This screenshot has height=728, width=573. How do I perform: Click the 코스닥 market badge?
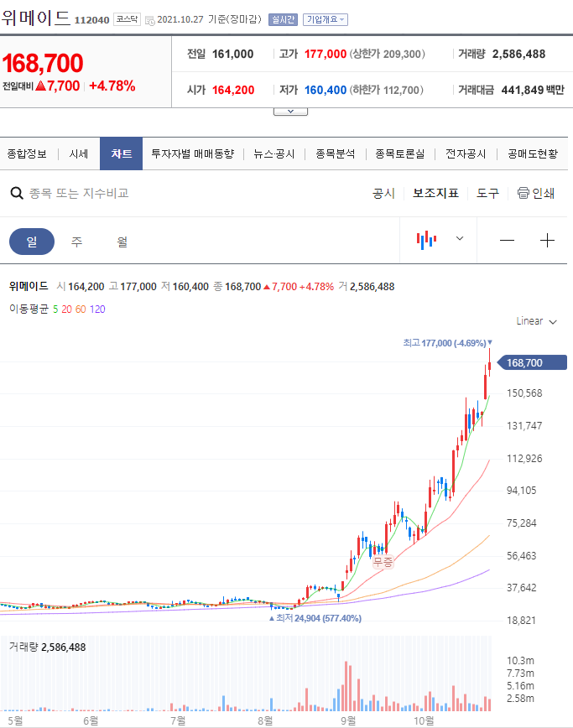pos(127,19)
